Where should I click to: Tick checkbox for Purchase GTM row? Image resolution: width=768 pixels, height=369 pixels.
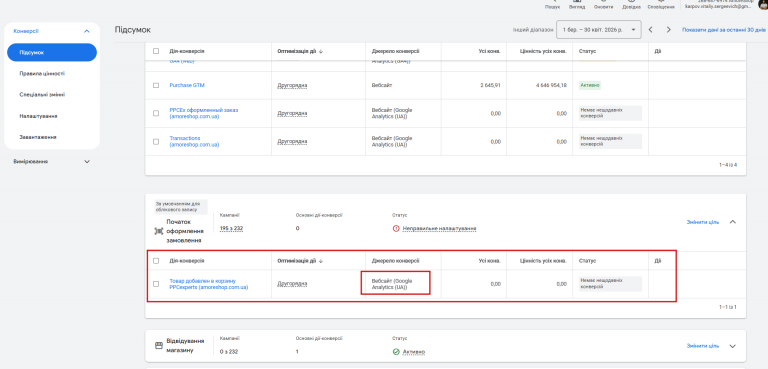(x=156, y=85)
